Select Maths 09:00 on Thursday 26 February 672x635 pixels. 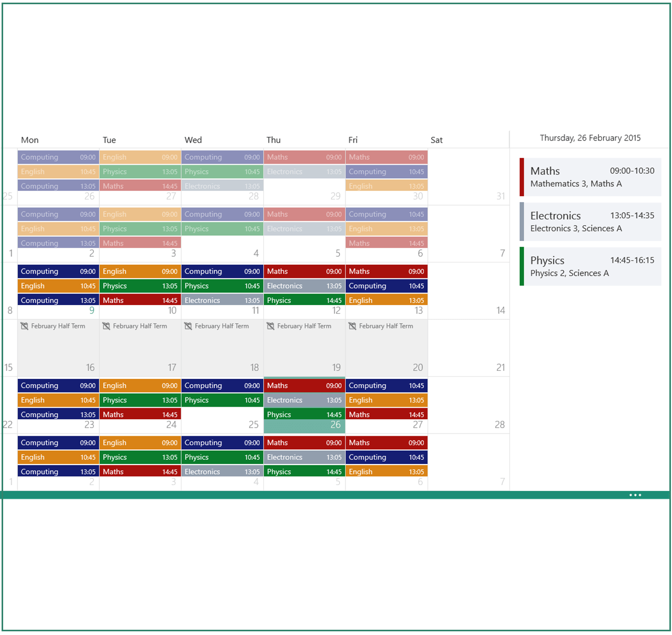304,386
